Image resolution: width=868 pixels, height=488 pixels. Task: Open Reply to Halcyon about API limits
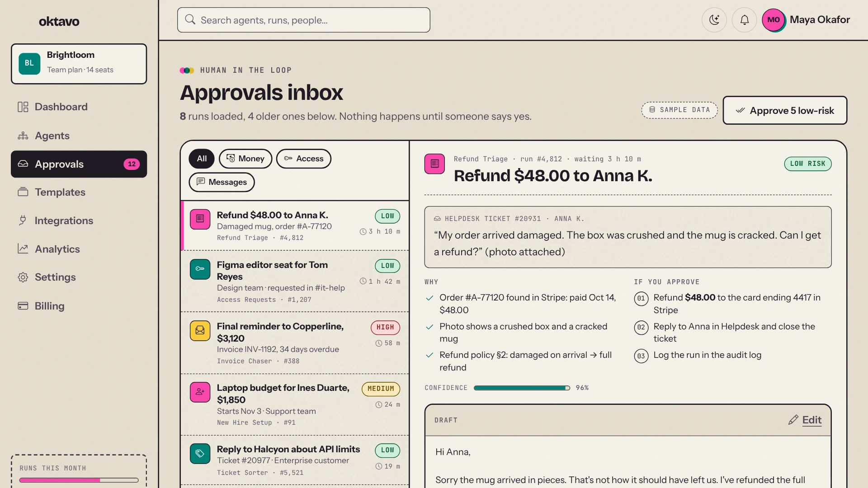pos(295,460)
